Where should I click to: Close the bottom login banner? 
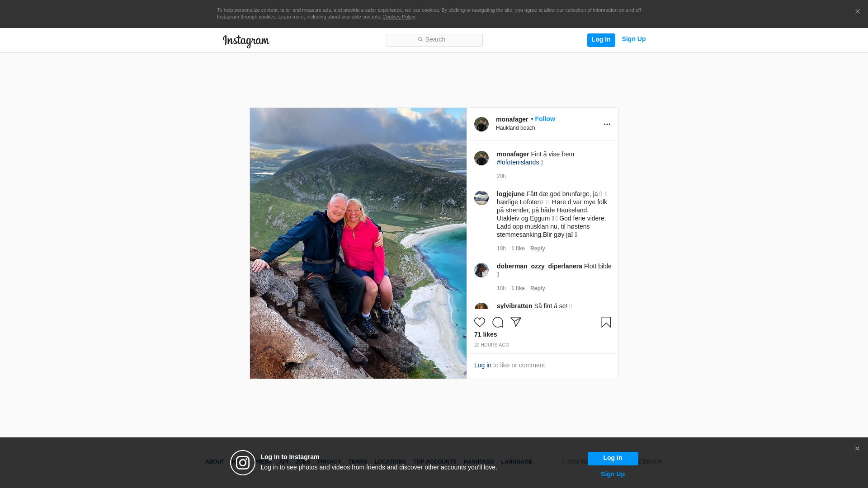[x=857, y=449]
